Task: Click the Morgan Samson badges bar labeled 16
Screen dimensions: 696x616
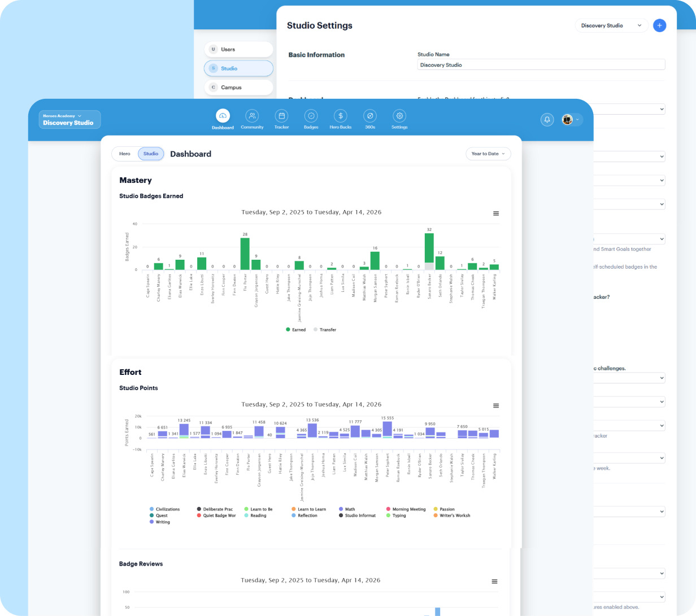Action: pos(375,261)
